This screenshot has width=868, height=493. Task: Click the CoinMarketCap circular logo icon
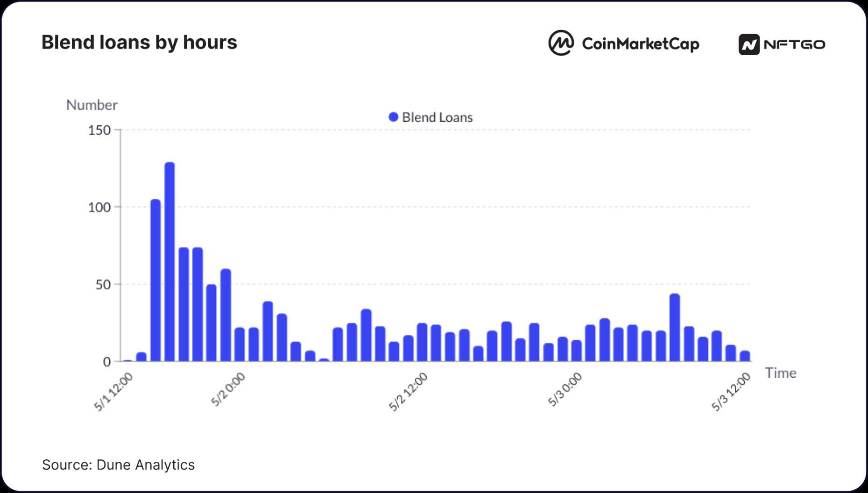click(561, 43)
